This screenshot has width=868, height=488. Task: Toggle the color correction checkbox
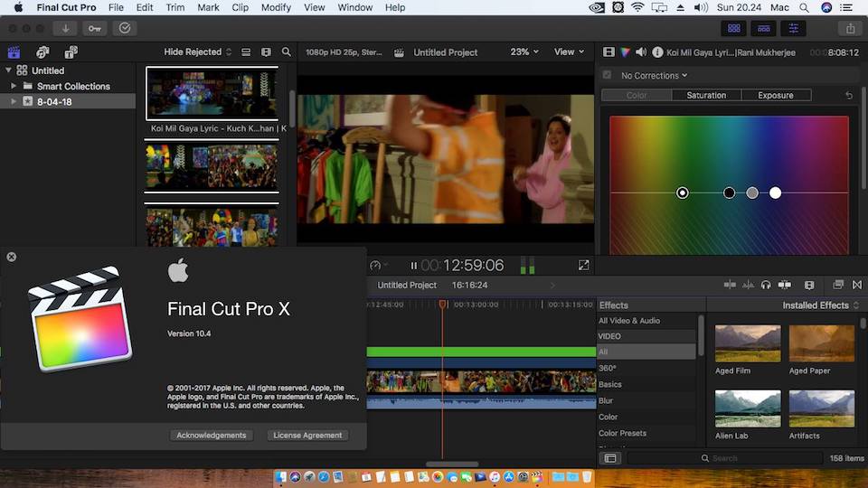pyautogui.click(x=608, y=75)
